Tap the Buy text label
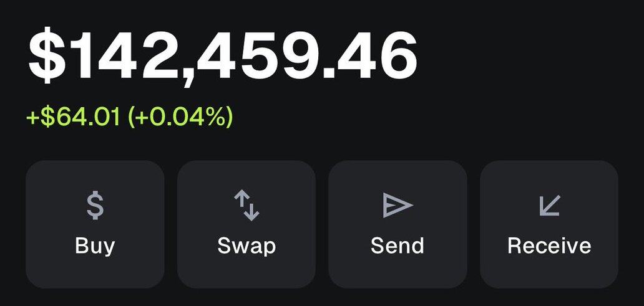The width and height of the screenshot is (644, 306). pyautogui.click(x=95, y=245)
